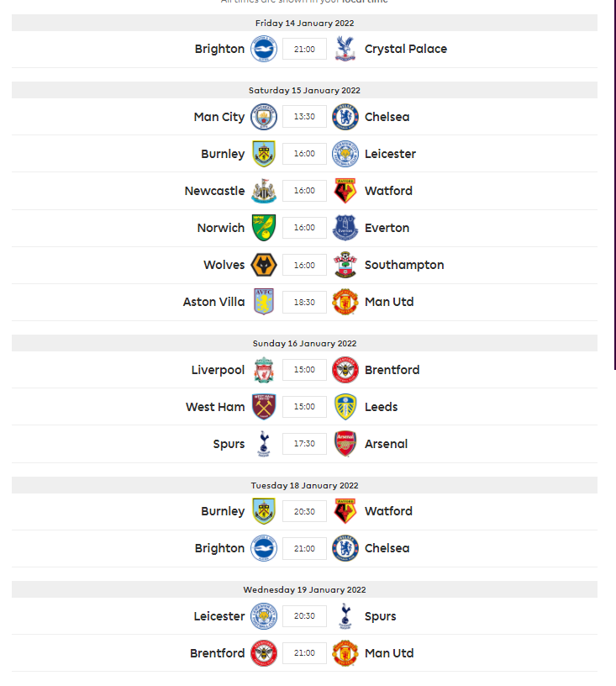Click the Arsenal club crest

[345, 444]
